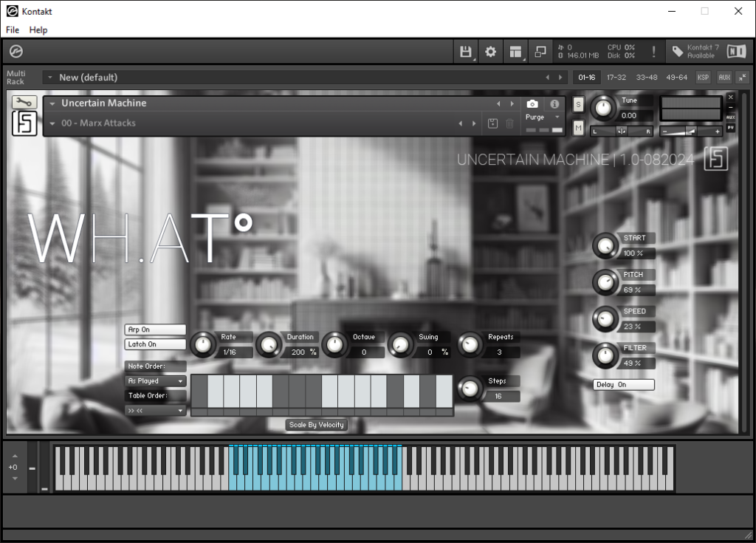Viewport: 756px width, 543px height.
Task: Open the Purge dropdown menu
Action: 543,117
